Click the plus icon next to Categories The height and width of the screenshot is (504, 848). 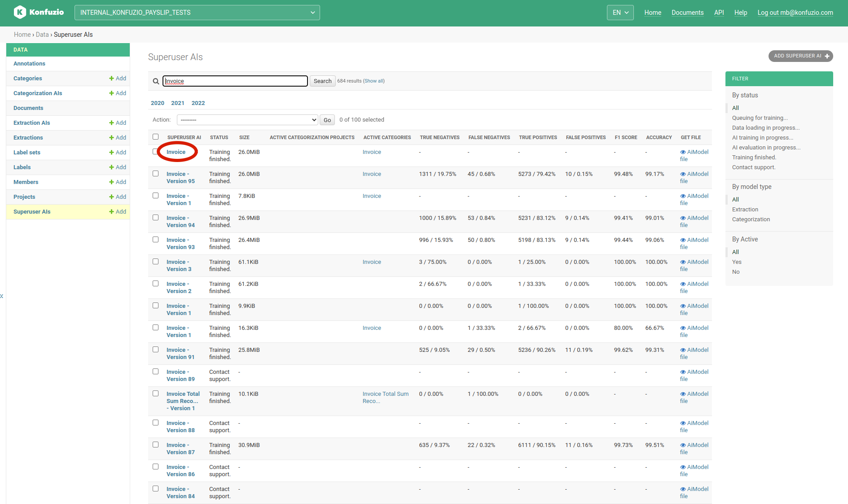pyautogui.click(x=111, y=79)
